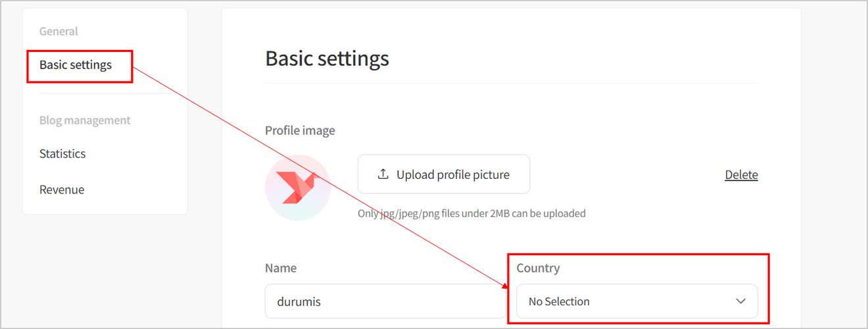Click the Blog management section header
Viewport: 868px width, 329px height.
pyautogui.click(x=85, y=120)
